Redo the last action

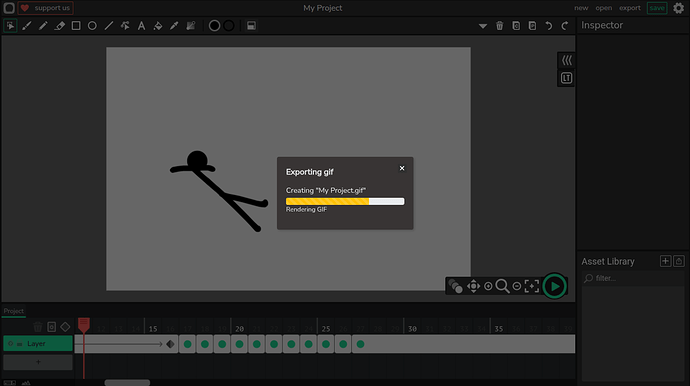565,26
